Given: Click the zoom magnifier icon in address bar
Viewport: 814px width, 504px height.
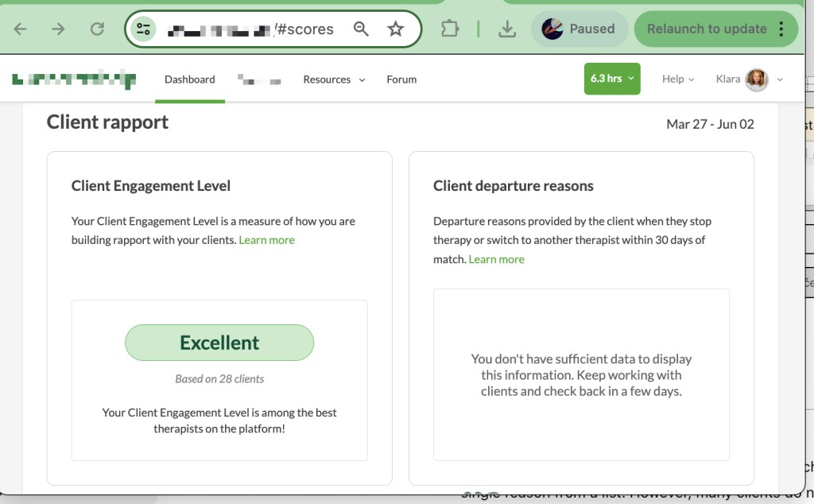Looking at the screenshot, I should coord(361,29).
